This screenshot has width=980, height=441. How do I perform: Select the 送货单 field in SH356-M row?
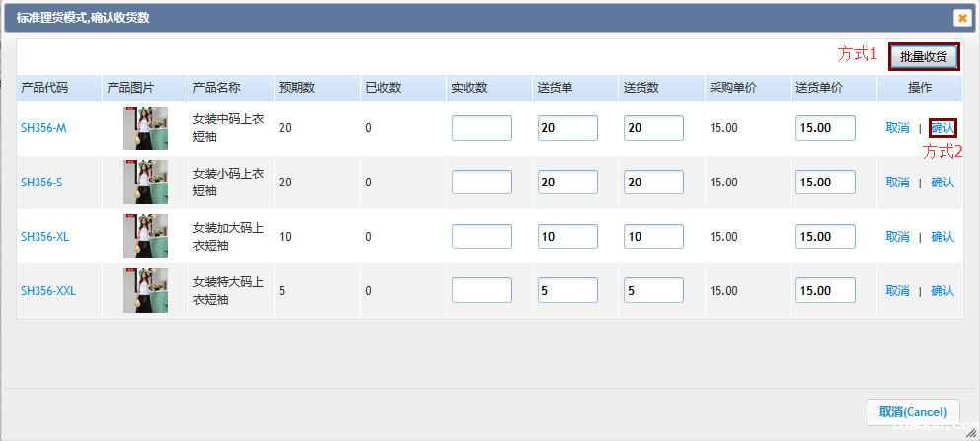click(x=567, y=128)
